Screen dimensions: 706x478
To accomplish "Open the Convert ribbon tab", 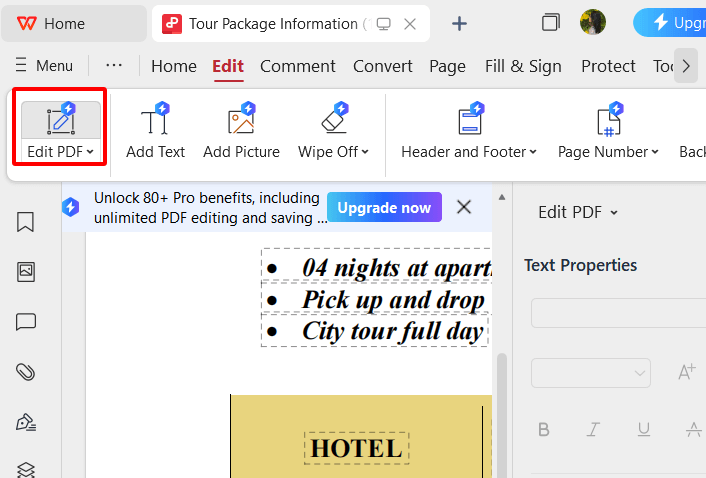I will coord(383,66).
